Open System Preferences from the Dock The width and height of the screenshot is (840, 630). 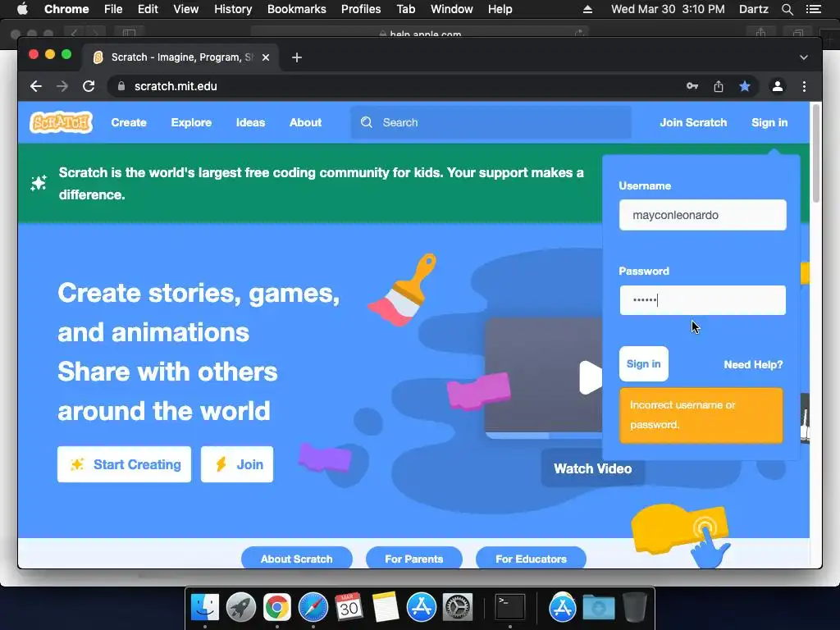[458, 607]
